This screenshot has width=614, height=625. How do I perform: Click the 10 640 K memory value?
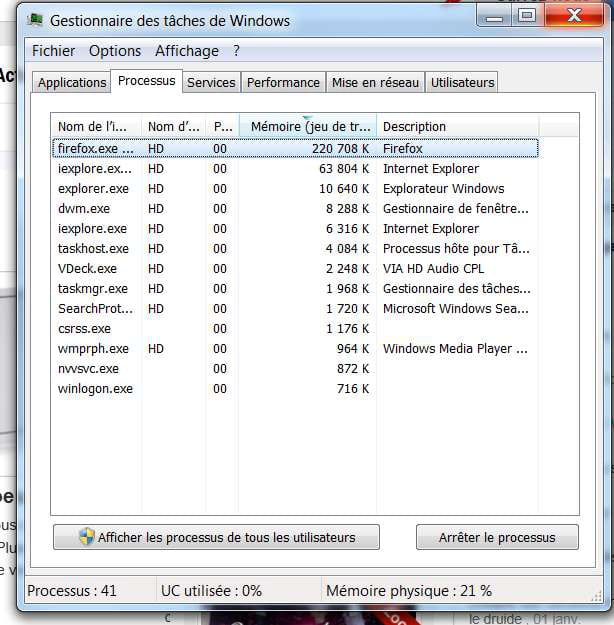(x=344, y=189)
